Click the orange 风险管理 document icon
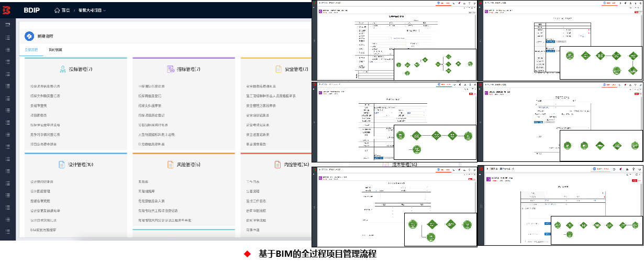Image resolution: width=644 pixels, height=261 pixels. pos(171,165)
